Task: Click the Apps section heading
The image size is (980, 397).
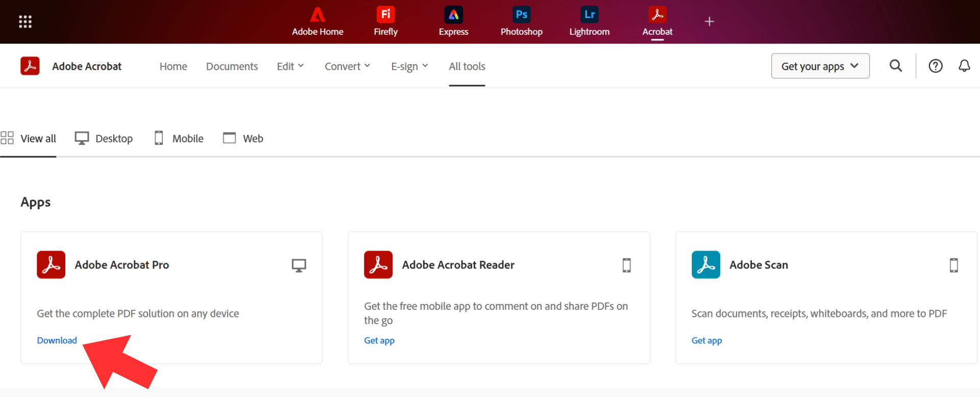Action: [36, 203]
